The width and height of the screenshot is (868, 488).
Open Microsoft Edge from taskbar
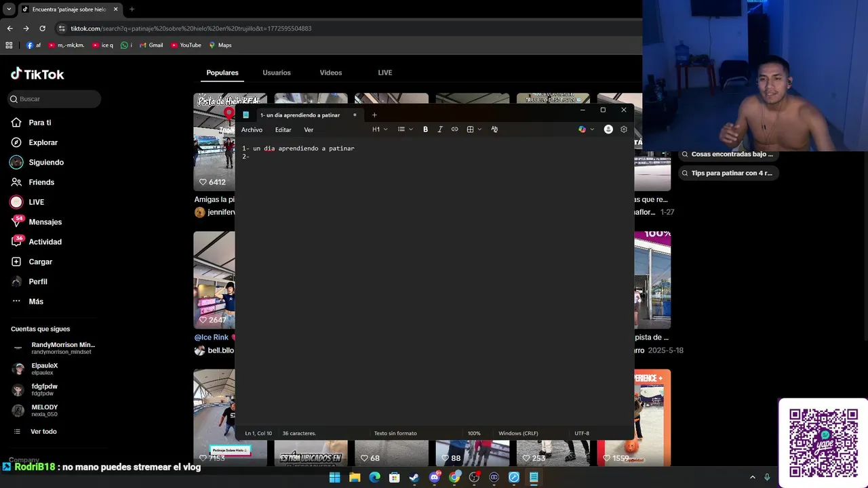click(x=374, y=478)
